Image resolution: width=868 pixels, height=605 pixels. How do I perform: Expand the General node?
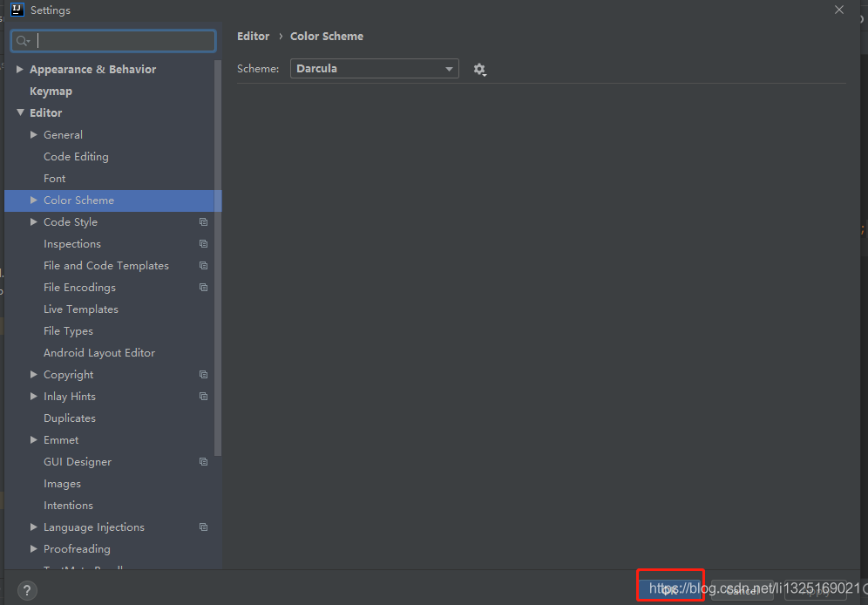[34, 134]
